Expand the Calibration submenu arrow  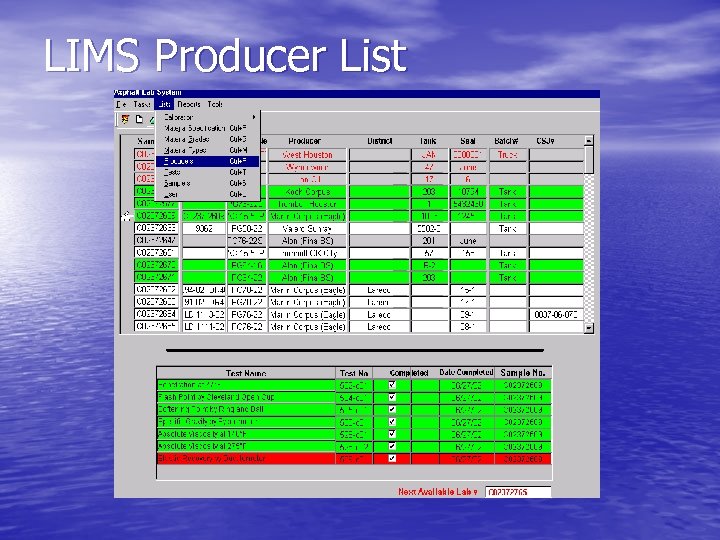coord(253,118)
